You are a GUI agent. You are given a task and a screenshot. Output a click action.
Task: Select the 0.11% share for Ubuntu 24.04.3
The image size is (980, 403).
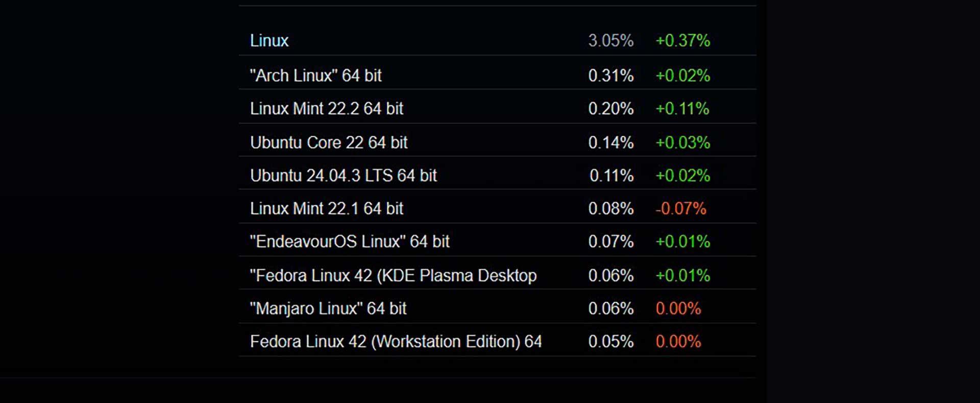[x=611, y=176]
